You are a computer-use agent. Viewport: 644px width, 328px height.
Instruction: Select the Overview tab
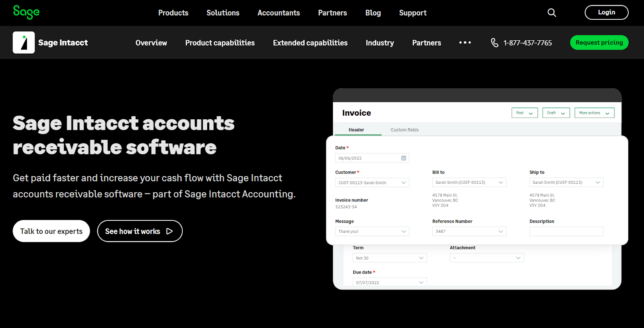(x=151, y=42)
